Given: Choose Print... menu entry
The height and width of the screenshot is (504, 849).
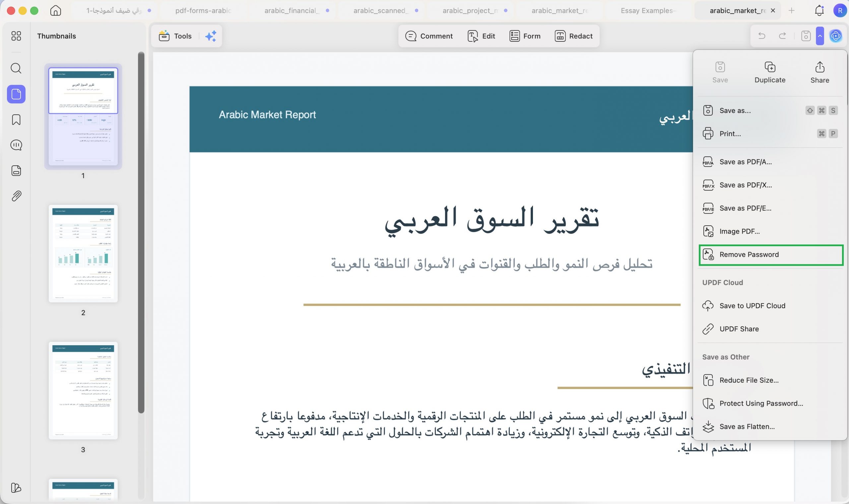Looking at the screenshot, I should (770, 134).
